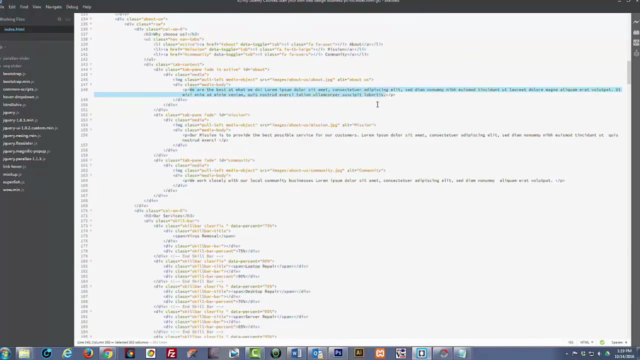This screenshot has height=360, width=640.
Task: Launch Google Chrome from the taskbar
Action: (x=108, y=353)
